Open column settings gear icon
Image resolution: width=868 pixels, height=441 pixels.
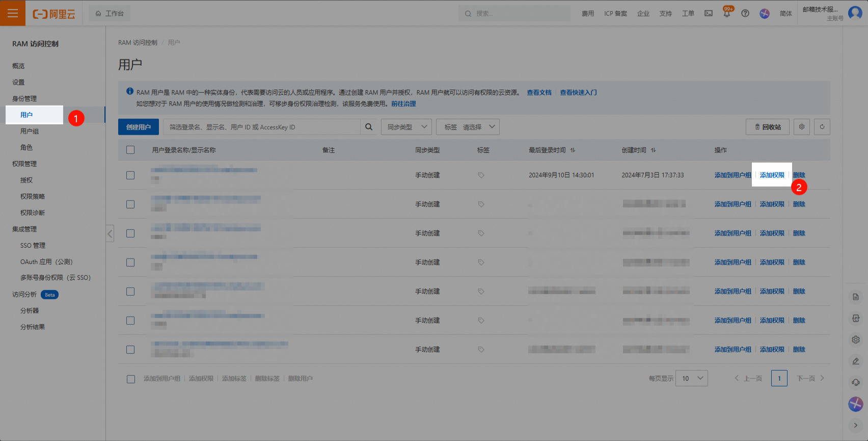(802, 127)
